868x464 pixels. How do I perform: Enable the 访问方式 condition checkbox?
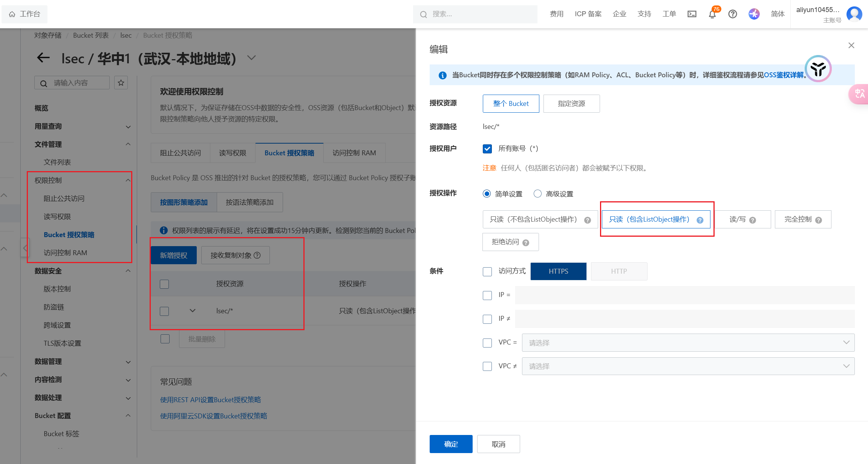(487, 271)
